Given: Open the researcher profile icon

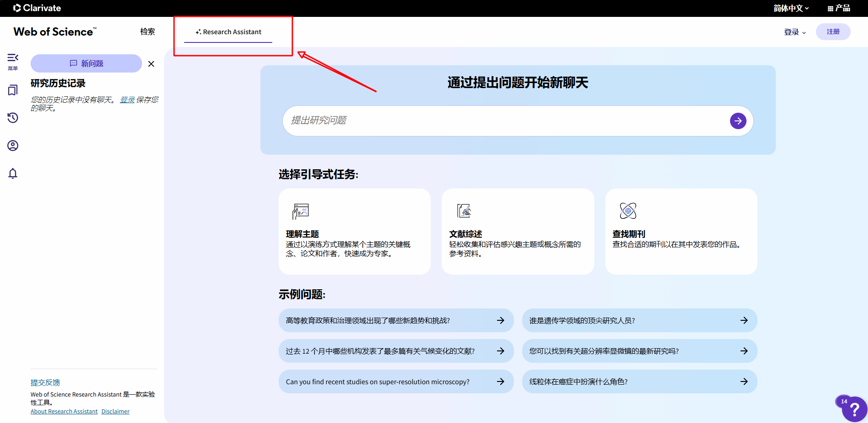Looking at the screenshot, I should click(13, 146).
